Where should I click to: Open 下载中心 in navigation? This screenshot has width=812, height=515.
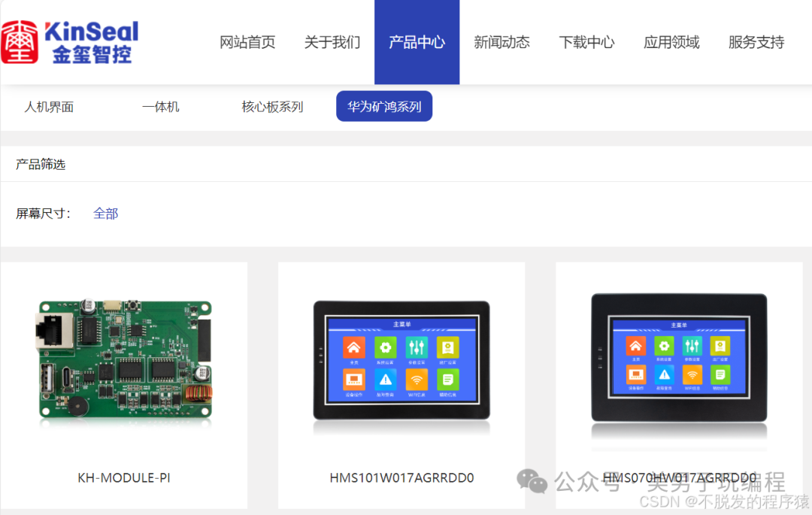click(x=586, y=42)
